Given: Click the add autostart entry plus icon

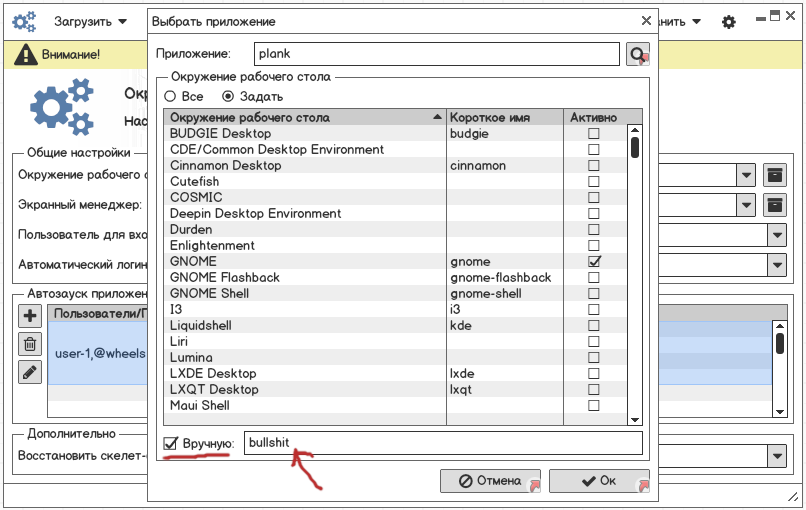Looking at the screenshot, I should pos(30,316).
